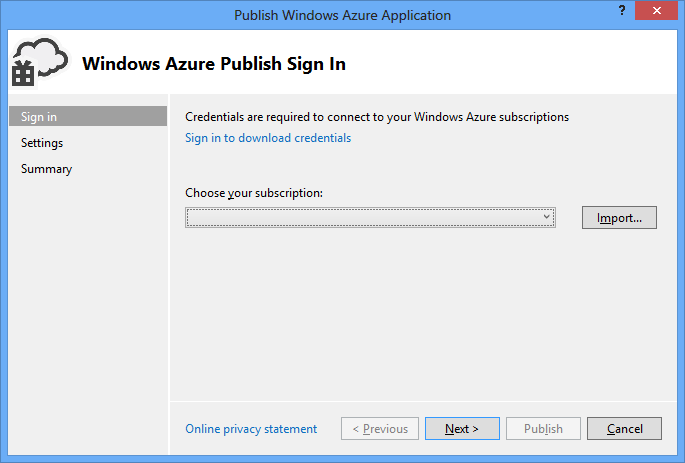Open the Summary step

46,169
